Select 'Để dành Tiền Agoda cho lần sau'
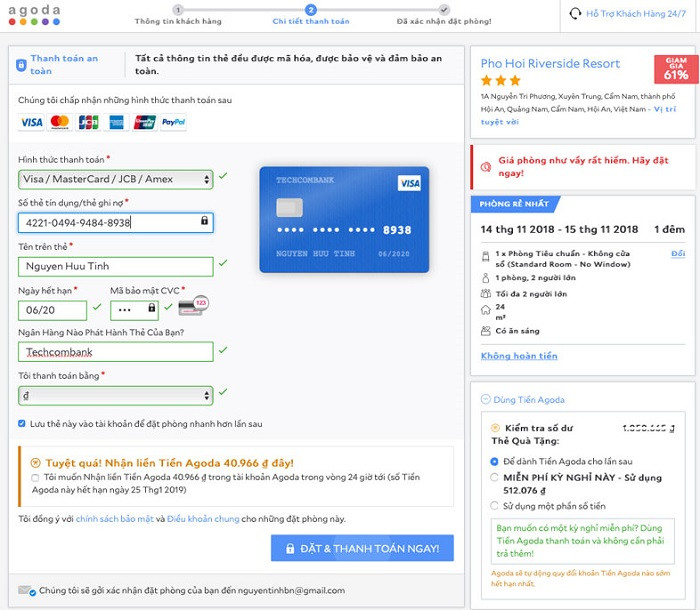Viewport: 700px width, 610px height. [x=495, y=462]
